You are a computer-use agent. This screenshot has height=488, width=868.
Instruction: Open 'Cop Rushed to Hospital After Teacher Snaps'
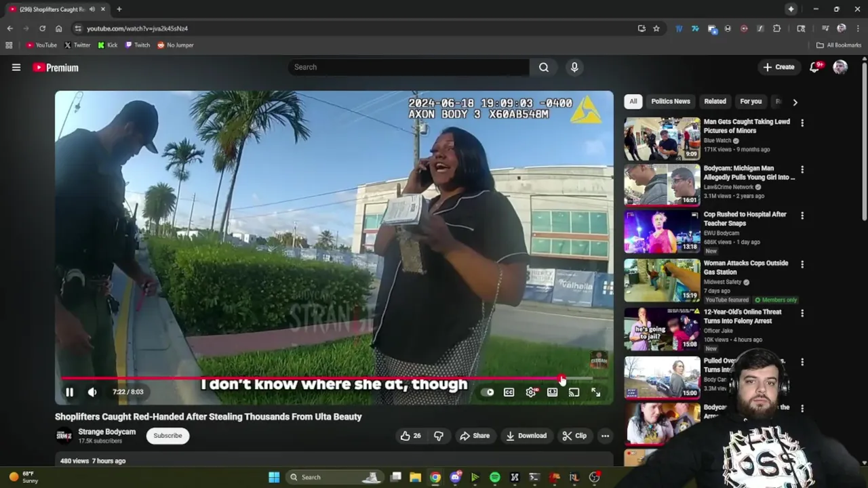pos(745,218)
